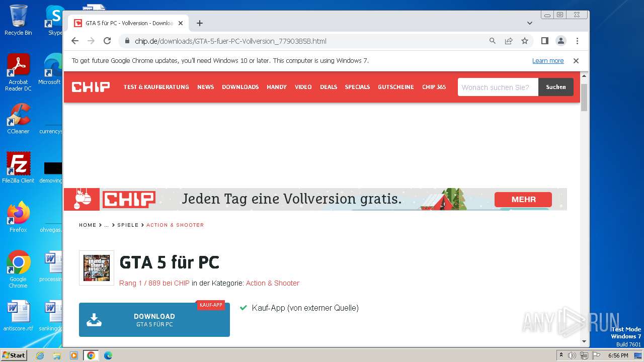Screen dimensions: 644x362
Task: Open Acrobat Reader DC desktop icon
Action: point(18,73)
